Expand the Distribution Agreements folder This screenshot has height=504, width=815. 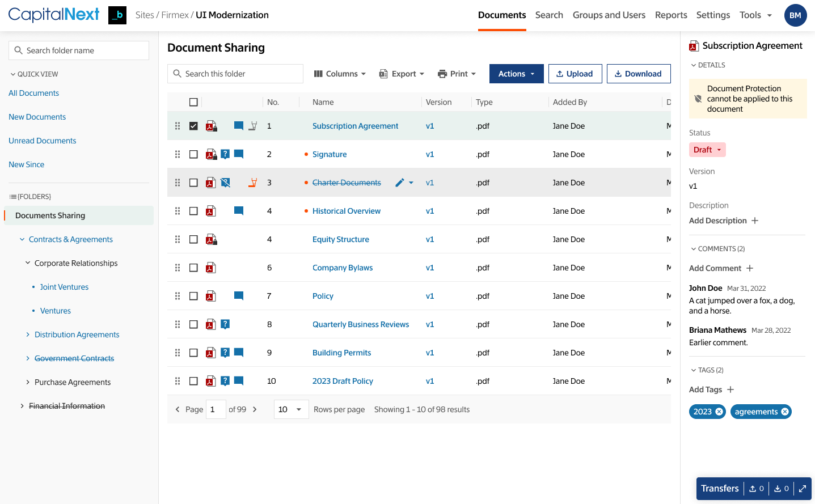[x=28, y=334]
